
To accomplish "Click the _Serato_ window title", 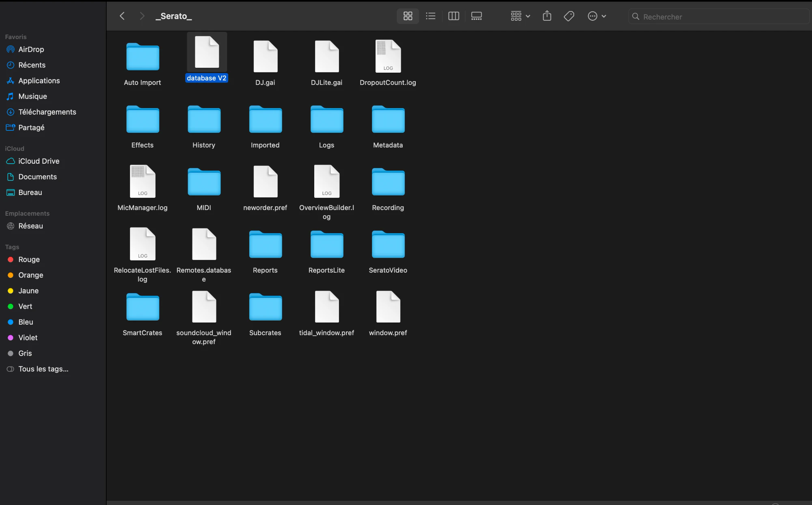I will pos(173,16).
